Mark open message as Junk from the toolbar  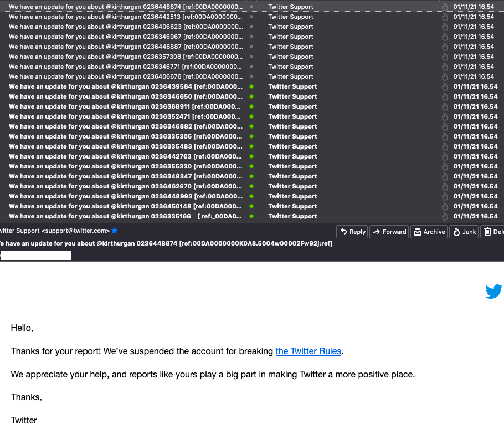[x=464, y=232]
